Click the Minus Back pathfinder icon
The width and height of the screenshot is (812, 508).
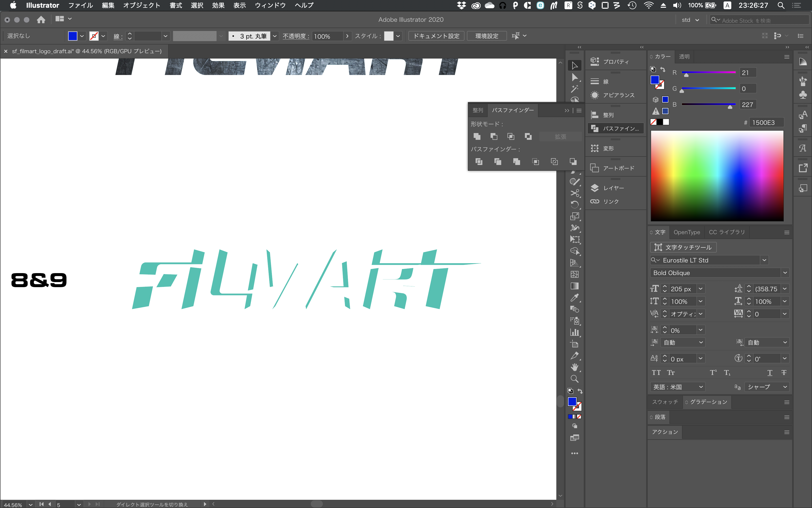click(x=573, y=162)
